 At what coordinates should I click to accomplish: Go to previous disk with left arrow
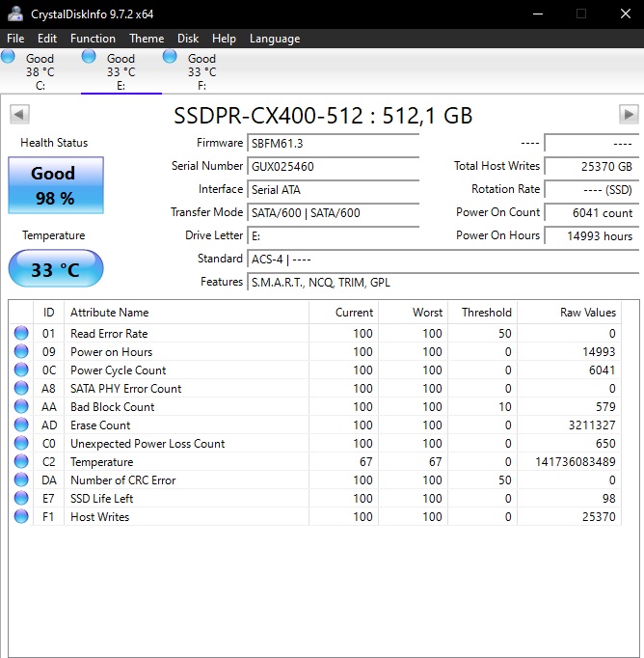tap(19, 114)
